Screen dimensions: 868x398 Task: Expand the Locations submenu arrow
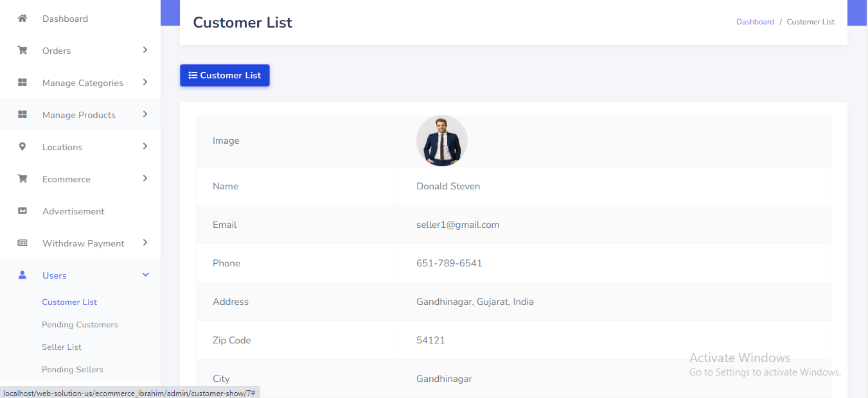145,146
